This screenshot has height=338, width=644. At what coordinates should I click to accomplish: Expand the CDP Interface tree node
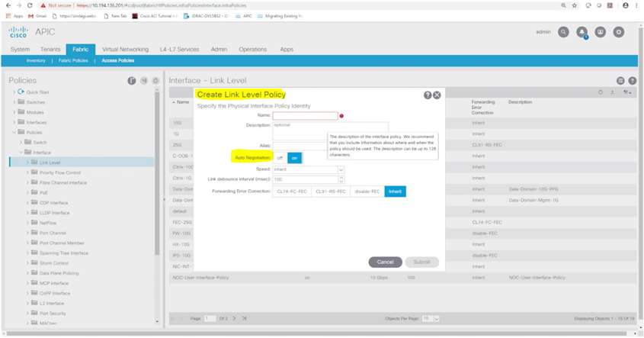[28, 203]
